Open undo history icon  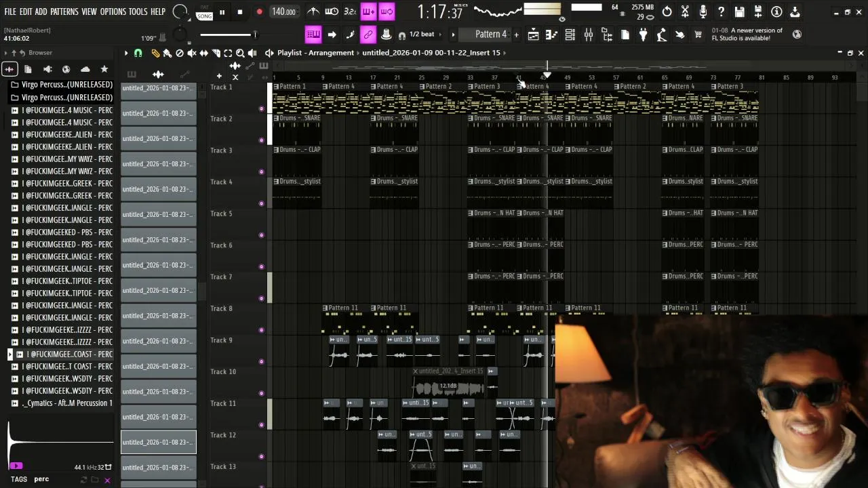pos(667,12)
